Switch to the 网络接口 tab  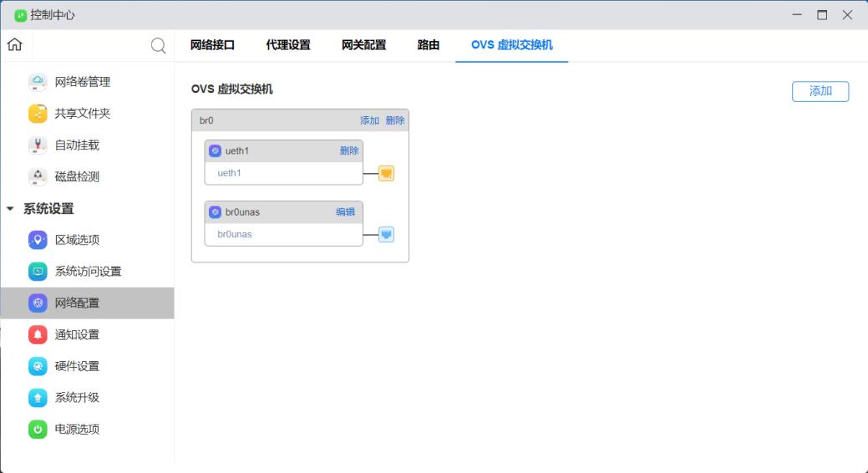[x=212, y=45]
